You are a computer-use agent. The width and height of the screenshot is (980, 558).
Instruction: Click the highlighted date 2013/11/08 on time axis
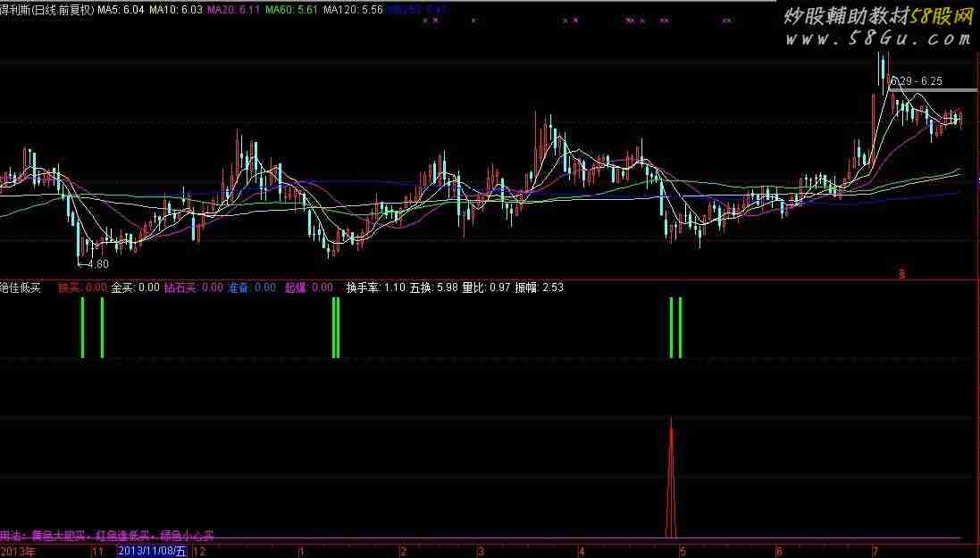click(x=152, y=551)
